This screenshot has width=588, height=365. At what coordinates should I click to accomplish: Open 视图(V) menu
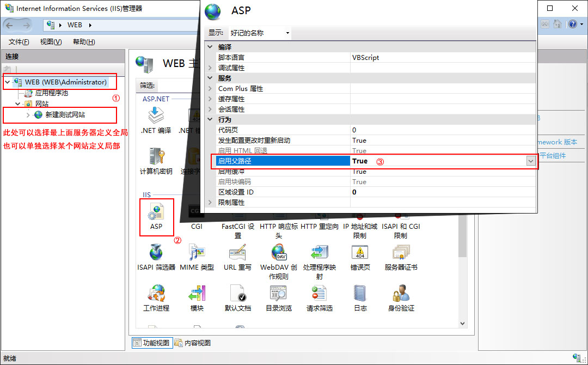pos(51,41)
